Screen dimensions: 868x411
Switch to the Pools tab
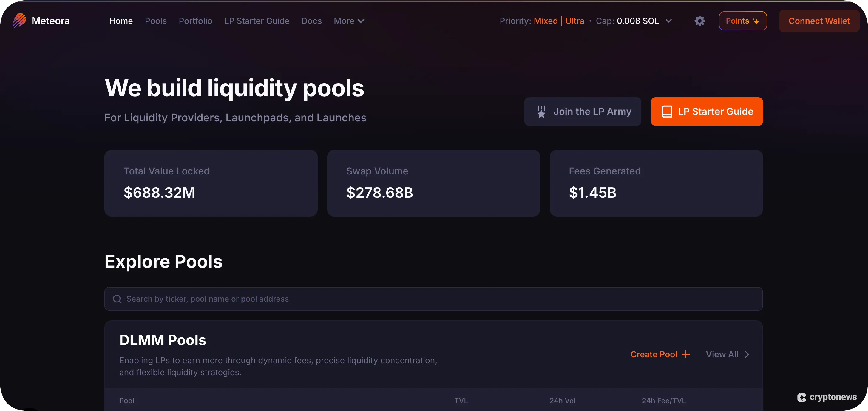[x=156, y=21]
